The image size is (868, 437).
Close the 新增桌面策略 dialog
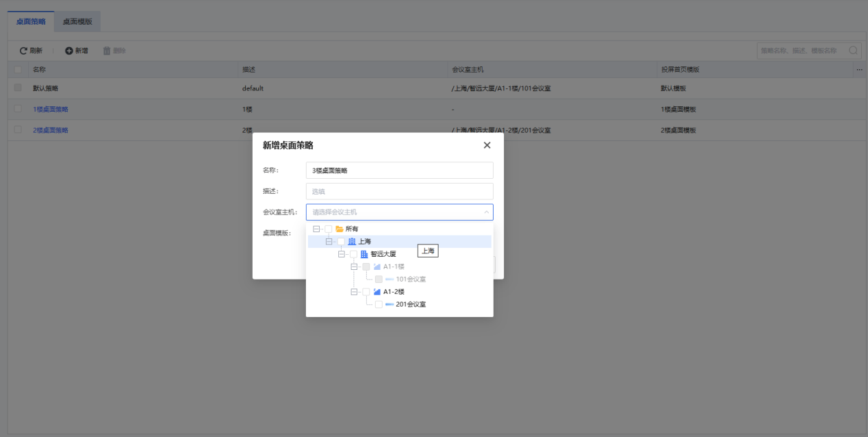[x=487, y=145]
